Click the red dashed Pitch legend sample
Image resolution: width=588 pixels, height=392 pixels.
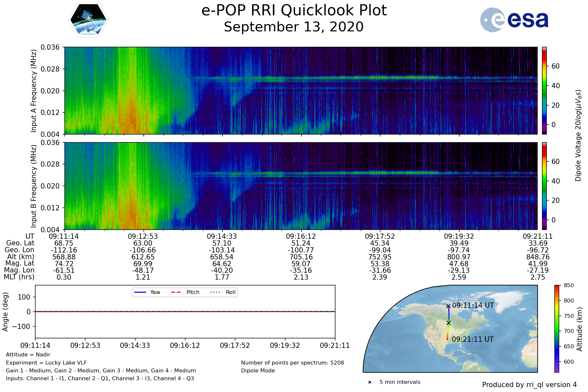176,292
